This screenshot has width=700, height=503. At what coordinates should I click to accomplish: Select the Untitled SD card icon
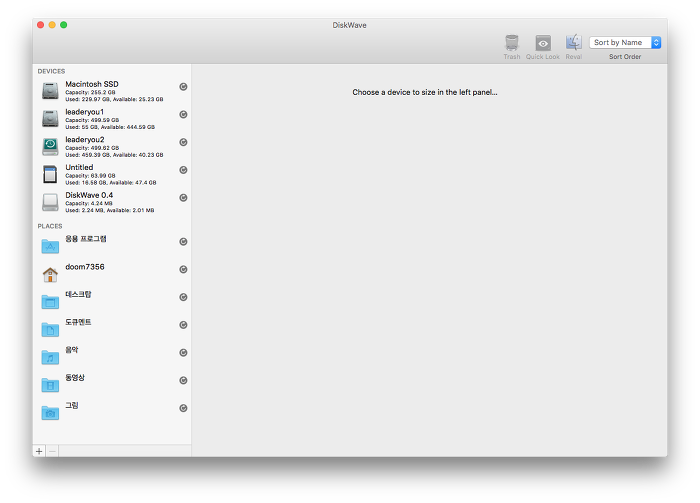click(x=50, y=174)
